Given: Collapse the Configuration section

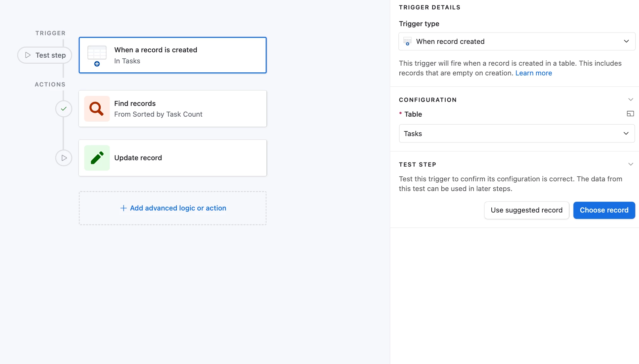Looking at the screenshot, I should point(630,100).
